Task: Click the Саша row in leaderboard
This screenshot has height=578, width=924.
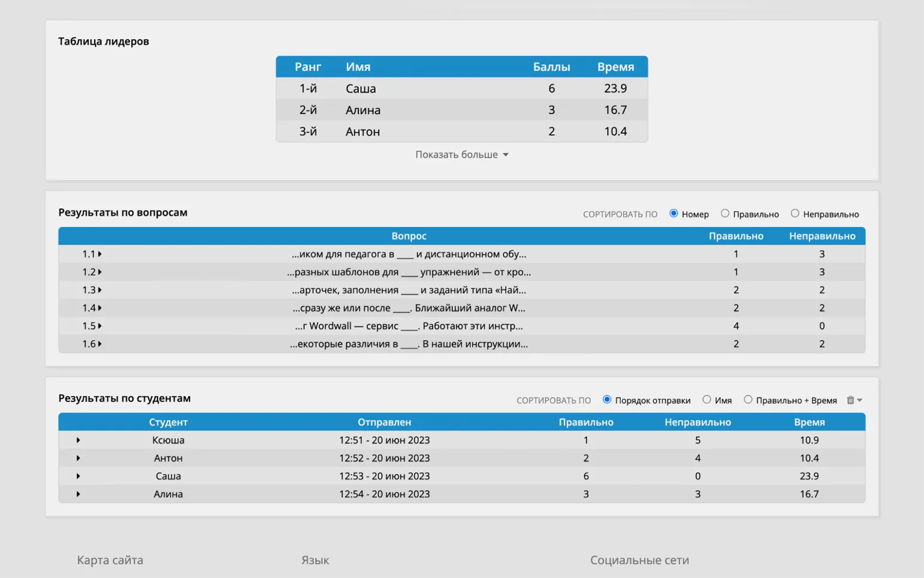Action: tap(461, 88)
